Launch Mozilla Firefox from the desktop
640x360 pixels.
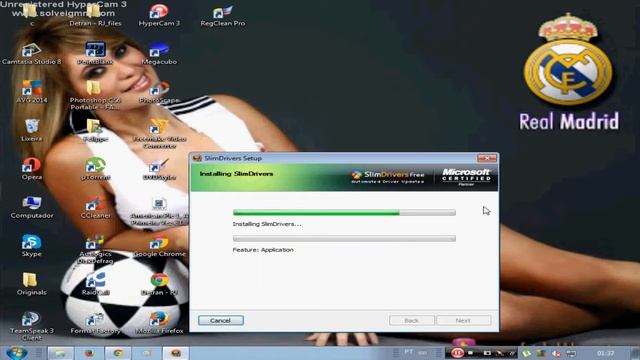159,322
